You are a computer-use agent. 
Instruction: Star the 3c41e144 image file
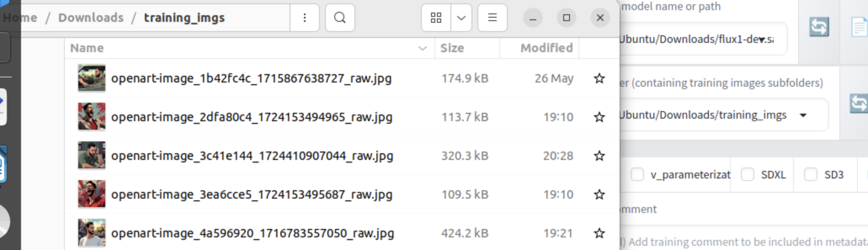599,156
